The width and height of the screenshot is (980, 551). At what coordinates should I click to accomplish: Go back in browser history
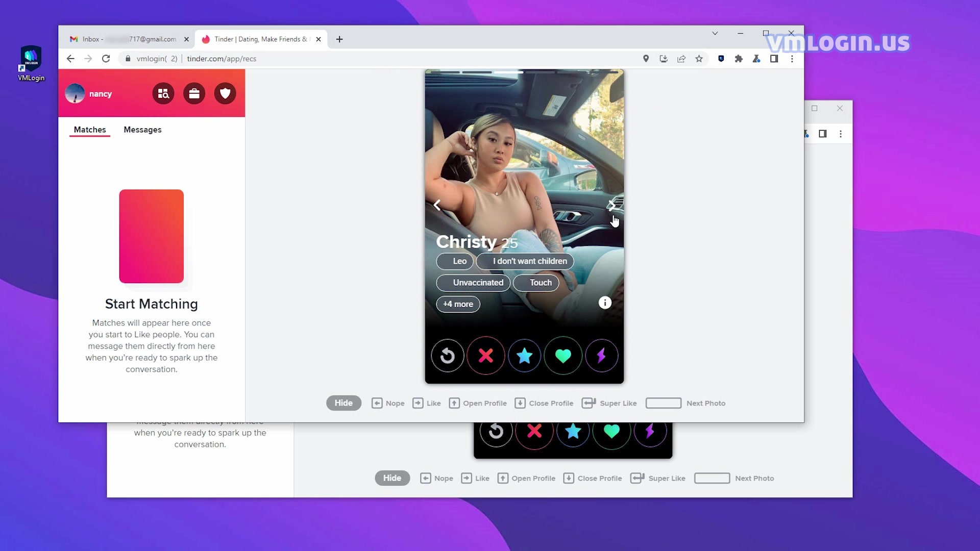[70, 59]
